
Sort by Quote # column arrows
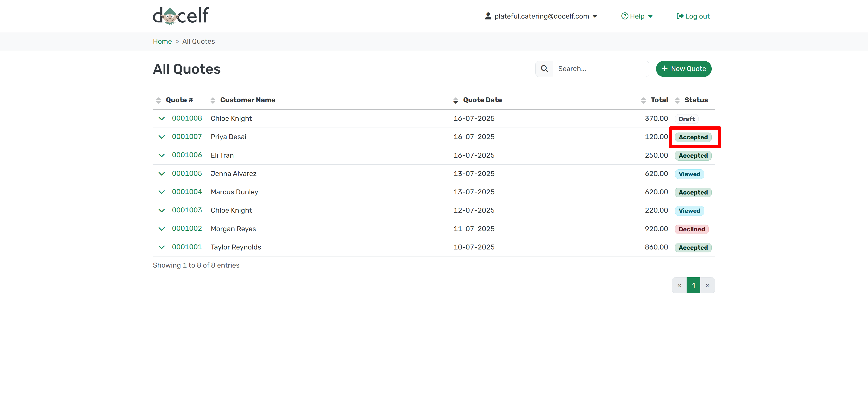click(x=158, y=100)
